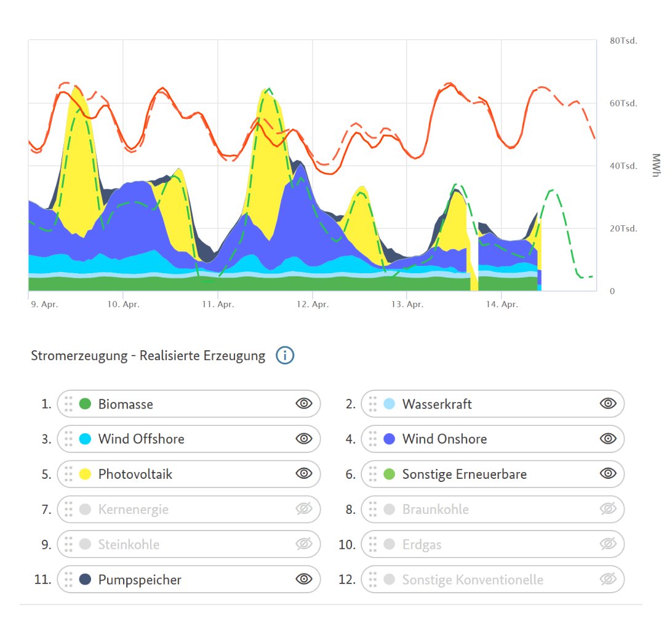
Task: Open the info icon beside Realisierte Erzeugung
Action: pos(285,356)
